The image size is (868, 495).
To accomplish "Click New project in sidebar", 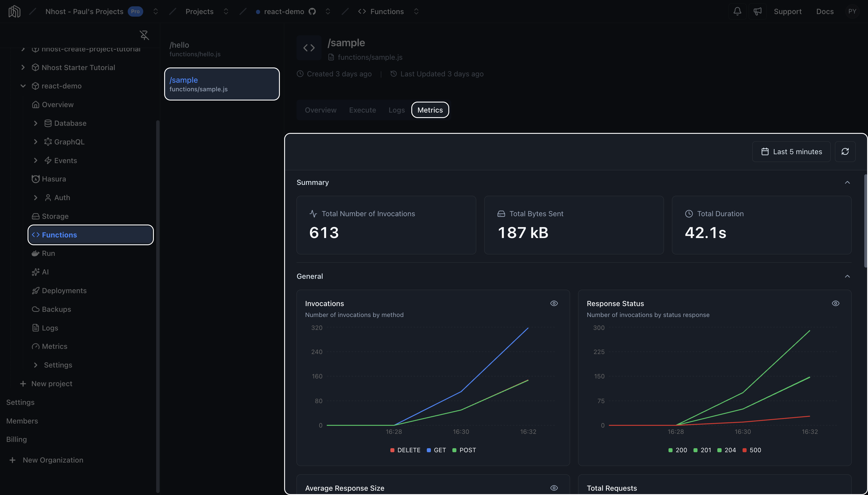I will [x=52, y=384].
